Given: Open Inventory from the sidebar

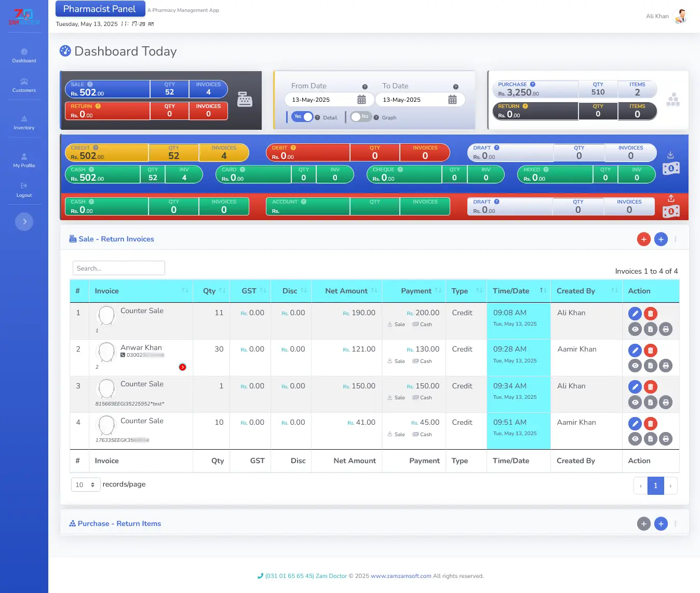Looking at the screenshot, I should pos(24,123).
